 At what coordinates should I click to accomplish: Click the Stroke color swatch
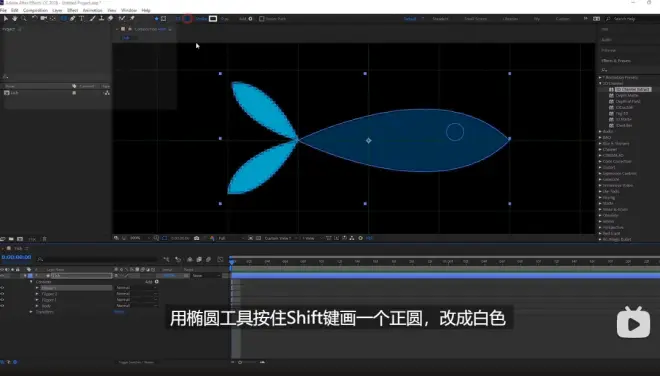click(213, 19)
